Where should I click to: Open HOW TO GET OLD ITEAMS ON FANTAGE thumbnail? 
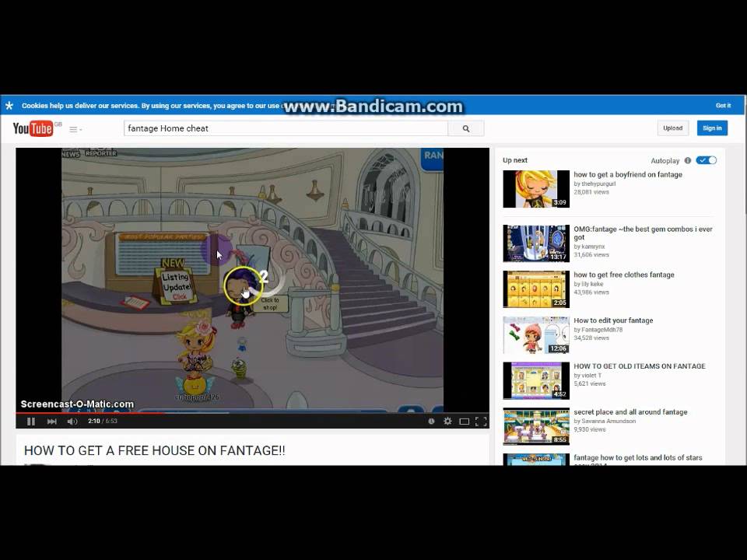click(x=536, y=380)
